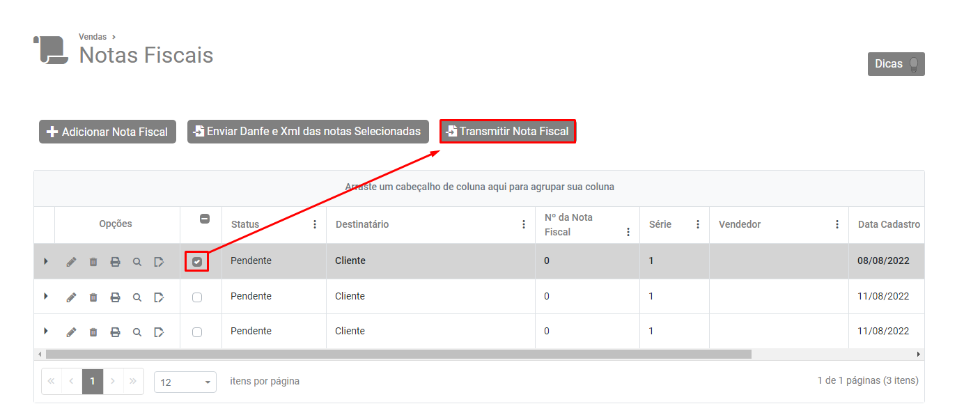
Task: Sort by the Nº da Nota Fiscal header
Action: pyautogui.click(x=568, y=224)
